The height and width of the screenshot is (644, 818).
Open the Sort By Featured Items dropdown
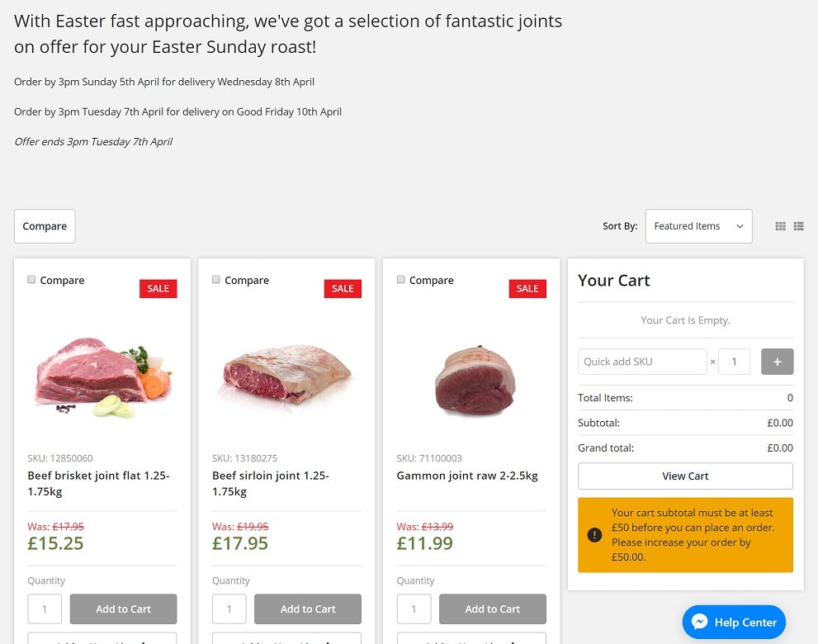[x=698, y=226]
